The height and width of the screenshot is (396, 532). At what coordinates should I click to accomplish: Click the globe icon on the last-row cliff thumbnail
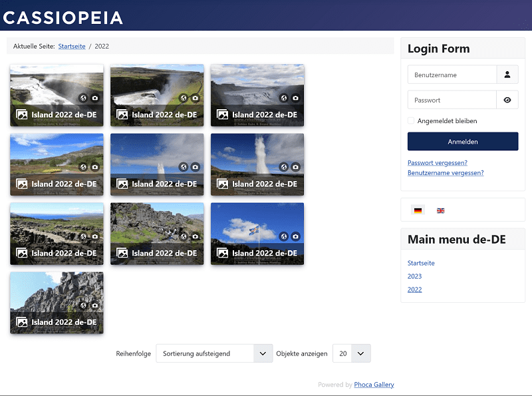82,305
